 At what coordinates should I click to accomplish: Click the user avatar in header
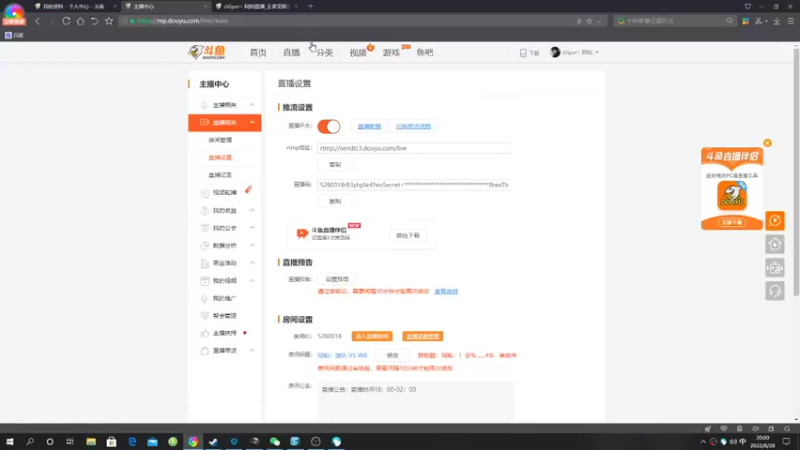click(555, 52)
